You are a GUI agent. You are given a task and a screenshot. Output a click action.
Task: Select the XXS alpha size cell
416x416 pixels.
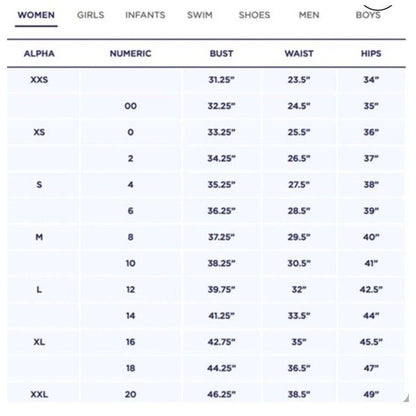[x=39, y=80]
